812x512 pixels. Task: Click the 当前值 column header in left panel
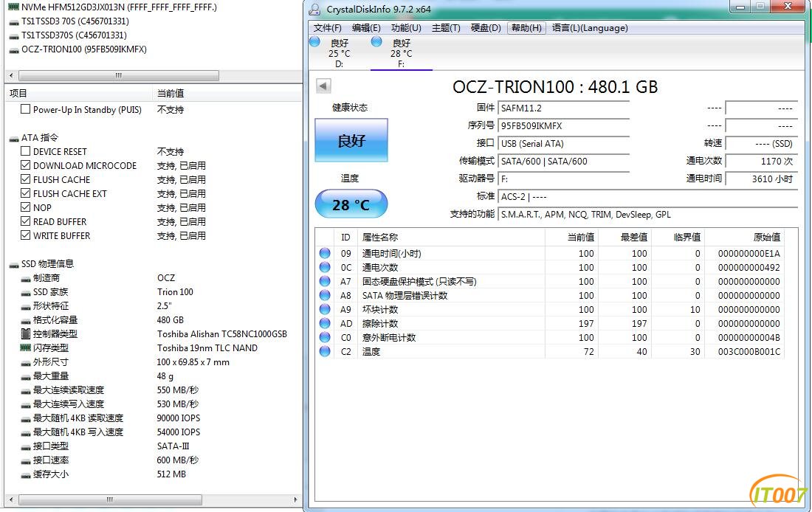227,93
